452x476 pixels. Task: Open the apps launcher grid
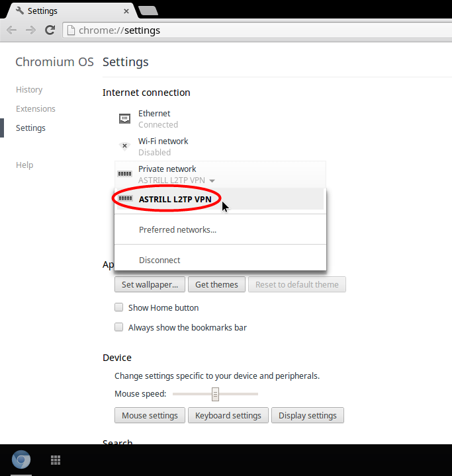tap(56, 460)
